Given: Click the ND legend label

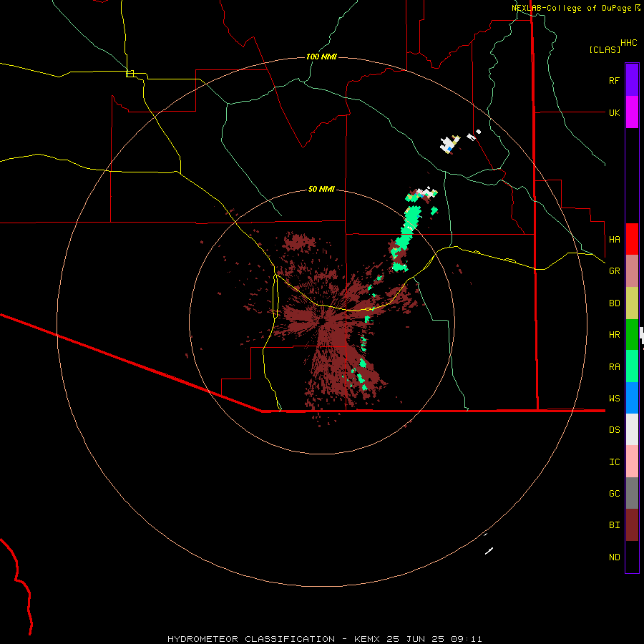Looking at the screenshot, I should coord(614,557).
